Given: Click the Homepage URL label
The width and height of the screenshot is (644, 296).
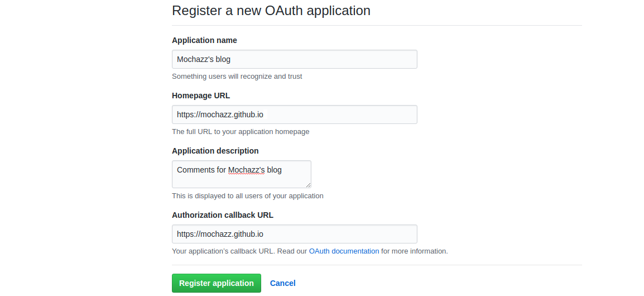Looking at the screenshot, I should click(x=201, y=96).
